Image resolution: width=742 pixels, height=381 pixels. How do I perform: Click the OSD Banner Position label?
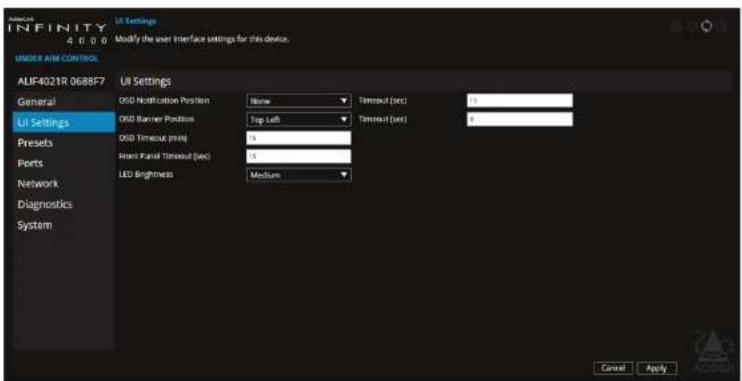(x=157, y=119)
